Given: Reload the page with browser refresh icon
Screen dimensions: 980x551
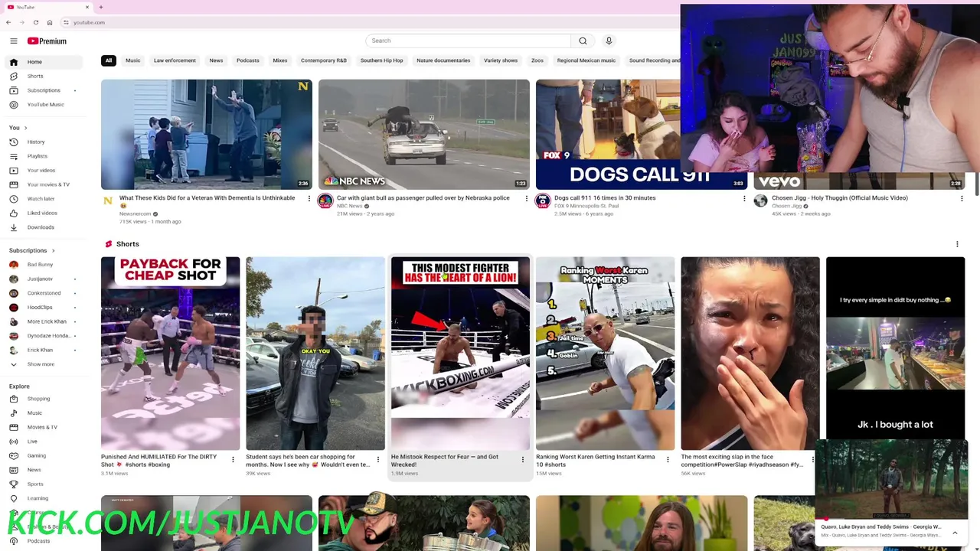Looking at the screenshot, I should coord(35,22).
